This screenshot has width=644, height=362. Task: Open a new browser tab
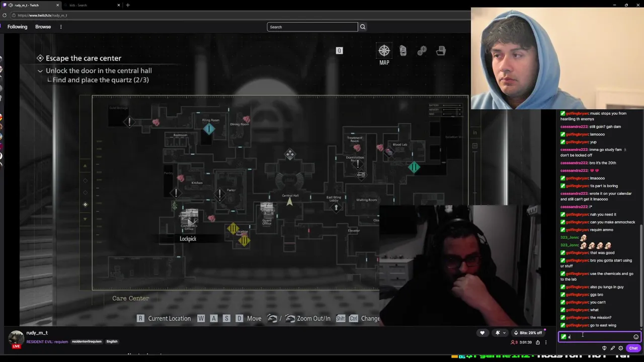128,5
